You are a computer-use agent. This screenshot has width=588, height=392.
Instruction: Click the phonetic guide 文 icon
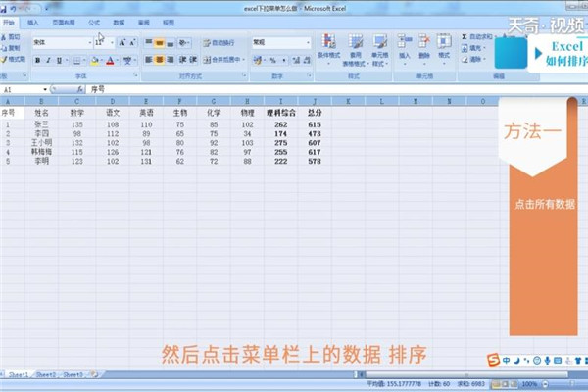127,60
